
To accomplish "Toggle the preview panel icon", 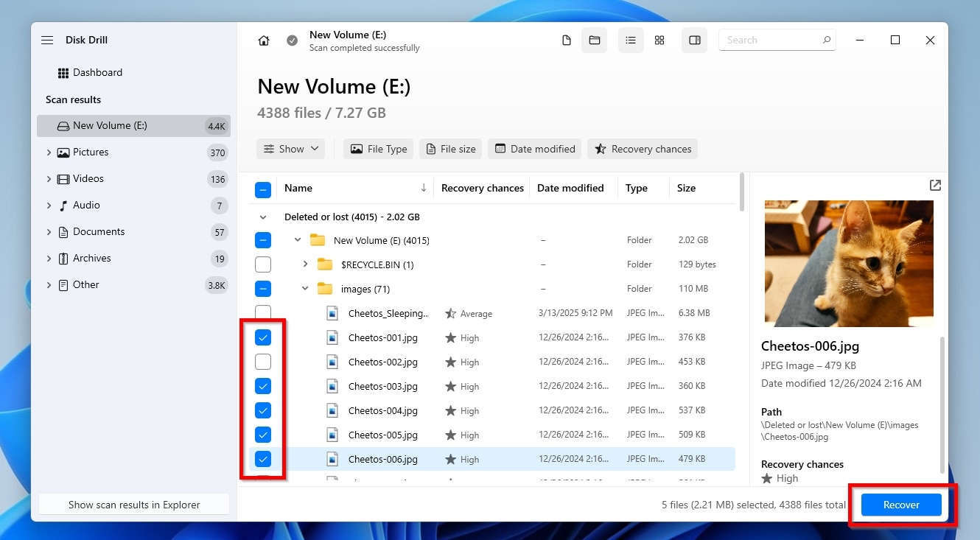I will coord(695,41).
